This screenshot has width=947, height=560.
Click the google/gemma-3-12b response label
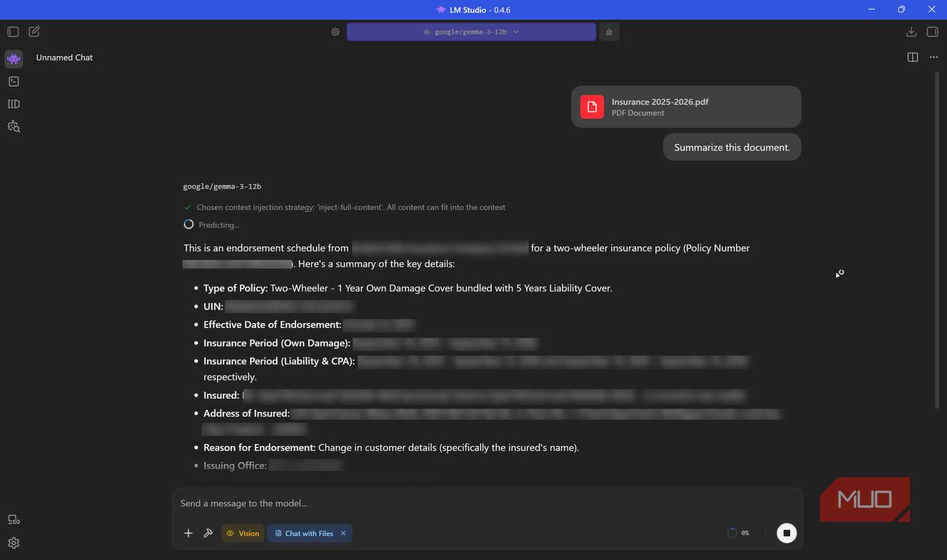tap(222, 186)
